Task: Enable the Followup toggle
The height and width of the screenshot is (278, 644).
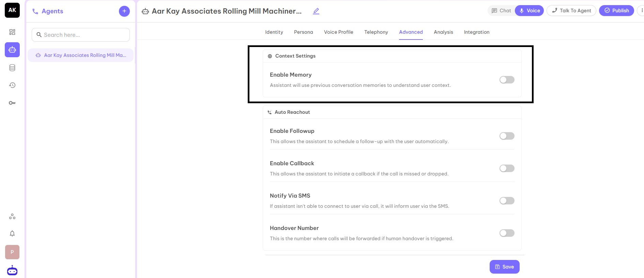Action: click(507, 136)
